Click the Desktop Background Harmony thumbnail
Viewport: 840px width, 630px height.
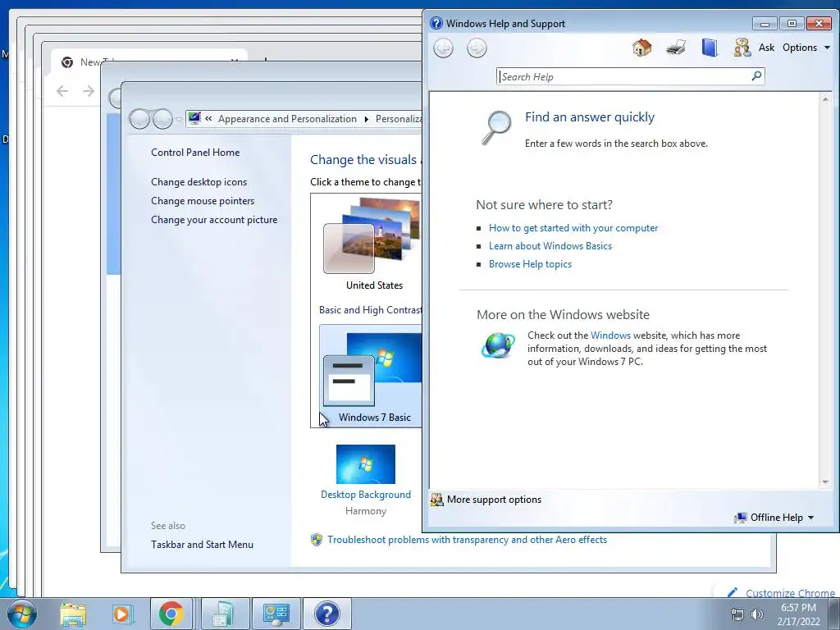pos(366,464)
